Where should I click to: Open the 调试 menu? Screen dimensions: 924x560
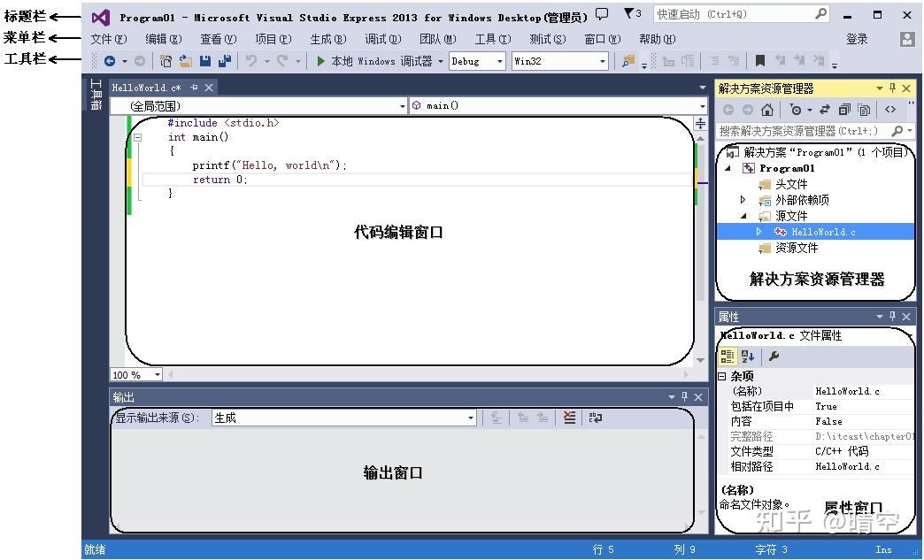click(x=382, y=39)
